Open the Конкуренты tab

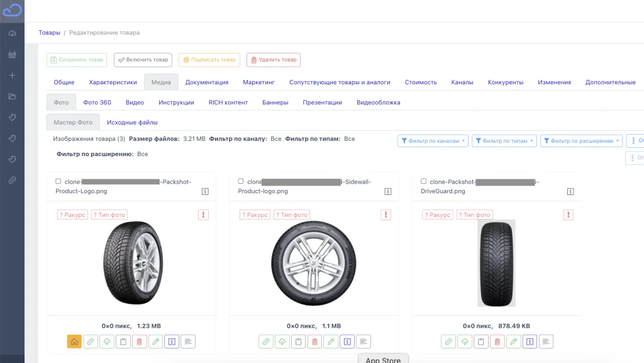(x=506, y=82)
